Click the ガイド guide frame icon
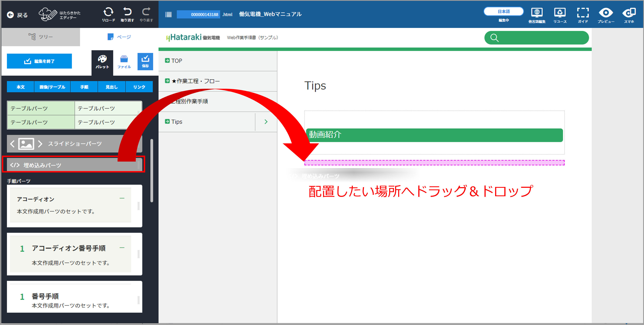 pyautogui.click(x=583, y=13)
